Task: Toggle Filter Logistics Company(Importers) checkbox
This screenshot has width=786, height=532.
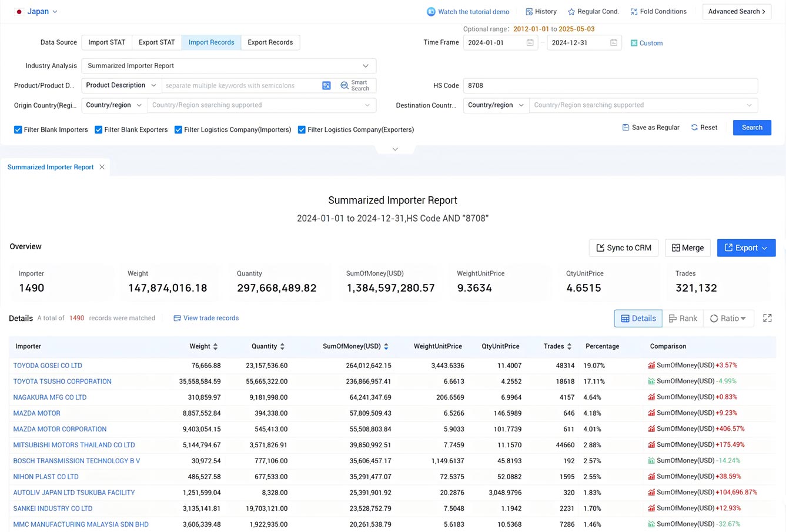Action: [178, 130]
